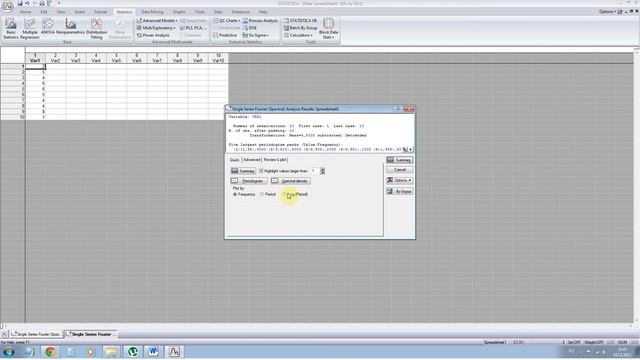Open the file explorer folder on the taskbar

pyautogui.click(x=111, y=351)
